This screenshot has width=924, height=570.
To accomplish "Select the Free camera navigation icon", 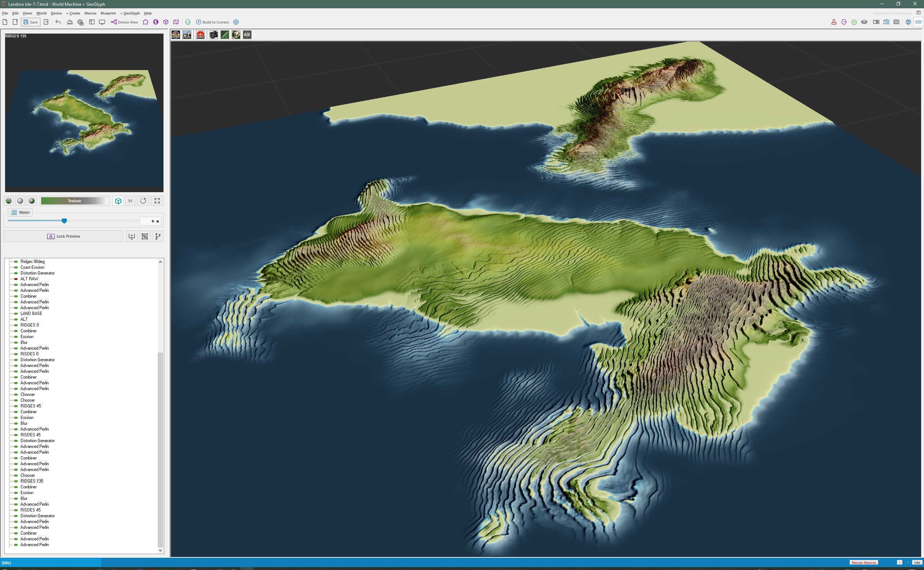I will [x=187, y=35].
